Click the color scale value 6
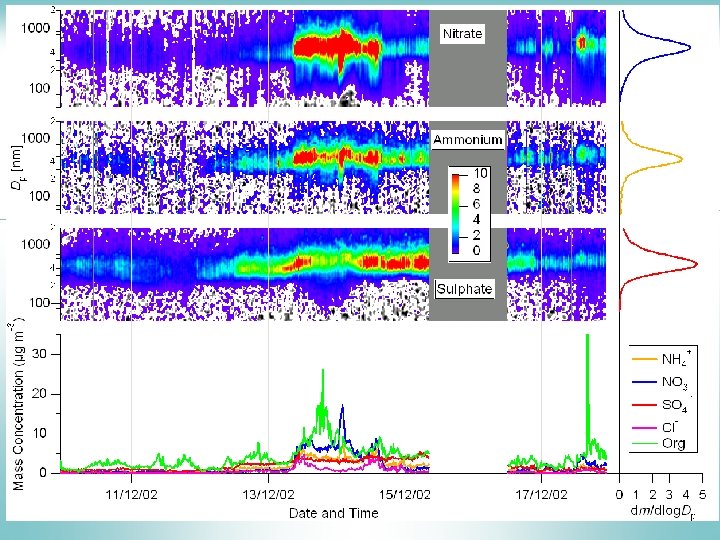Screen dimensions: 720x540 coord(477,204)
